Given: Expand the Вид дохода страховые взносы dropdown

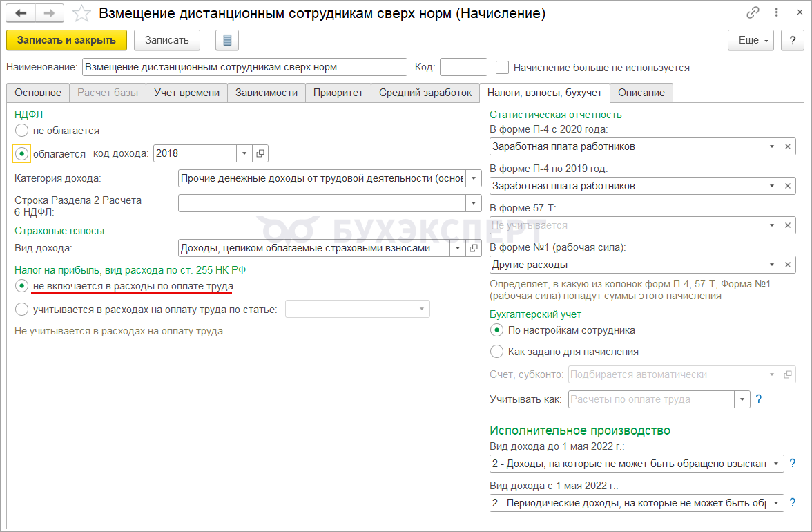Looking at the screenshot, I should pos(458,248).
